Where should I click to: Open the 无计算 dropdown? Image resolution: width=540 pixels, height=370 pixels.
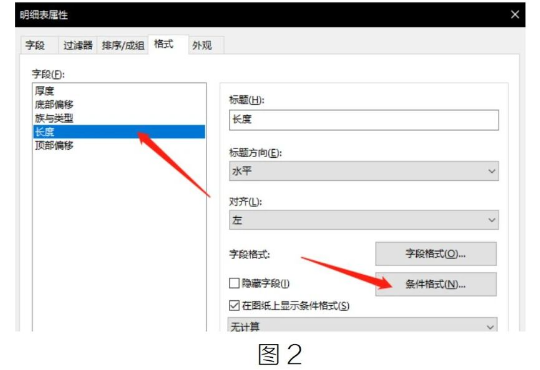pos(362,326)
